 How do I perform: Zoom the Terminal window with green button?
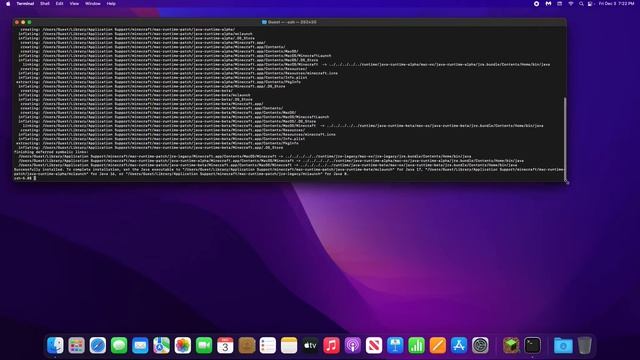pos(29,22)
